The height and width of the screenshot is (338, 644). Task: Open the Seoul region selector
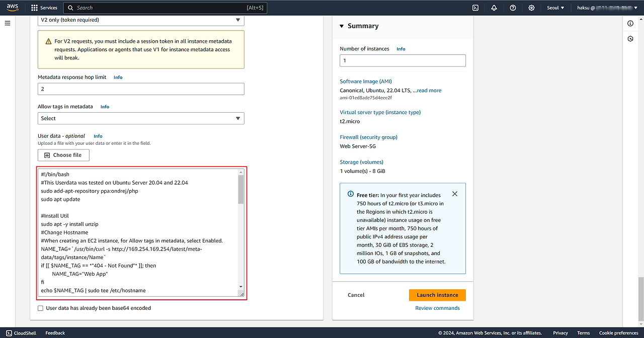tap(555, 8)
